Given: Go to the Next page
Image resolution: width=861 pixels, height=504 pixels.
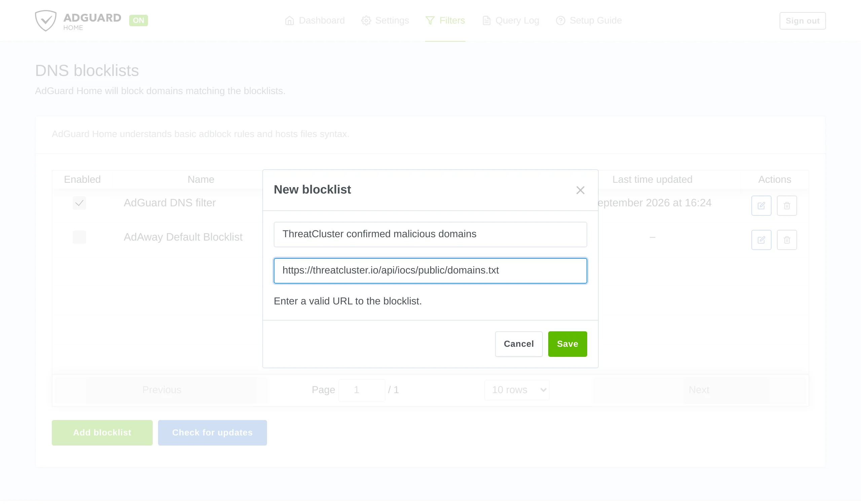Looking at the screenshot, I should (699, 390).
